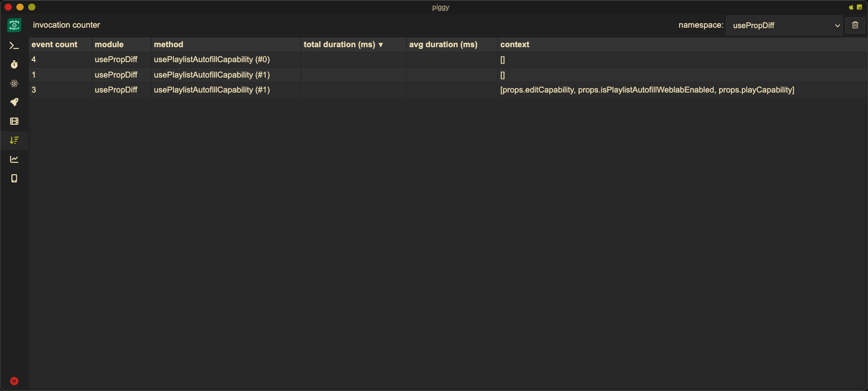Open the console terminal panel

(x=14, y=45)
